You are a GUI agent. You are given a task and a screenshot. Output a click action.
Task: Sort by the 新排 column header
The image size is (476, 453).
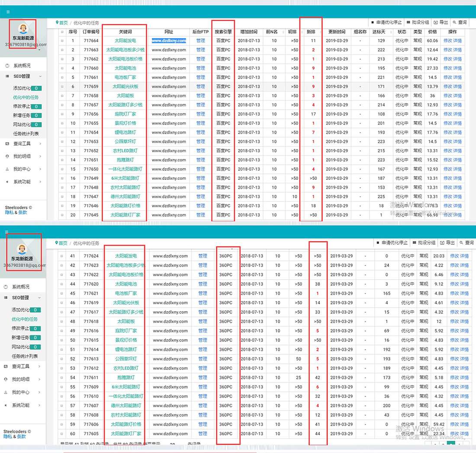311,32
